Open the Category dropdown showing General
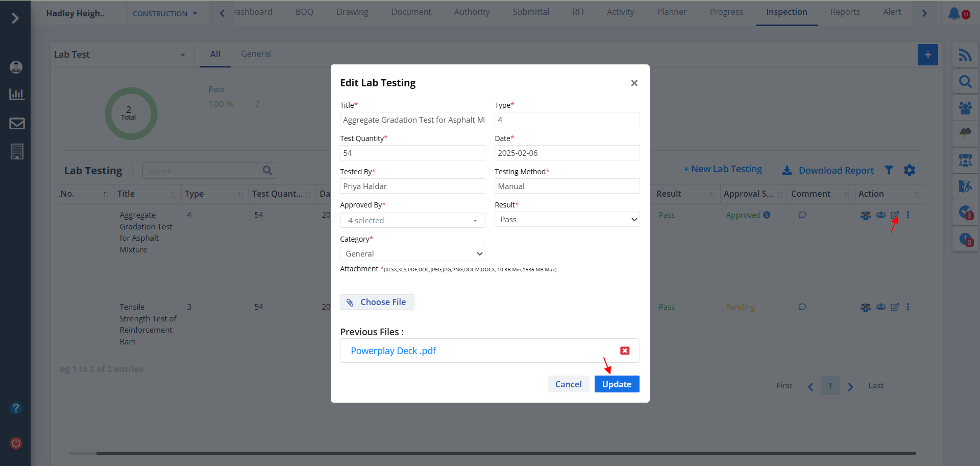Image resolution: width=980 pixels, height=466 pixels. [412, 253]
